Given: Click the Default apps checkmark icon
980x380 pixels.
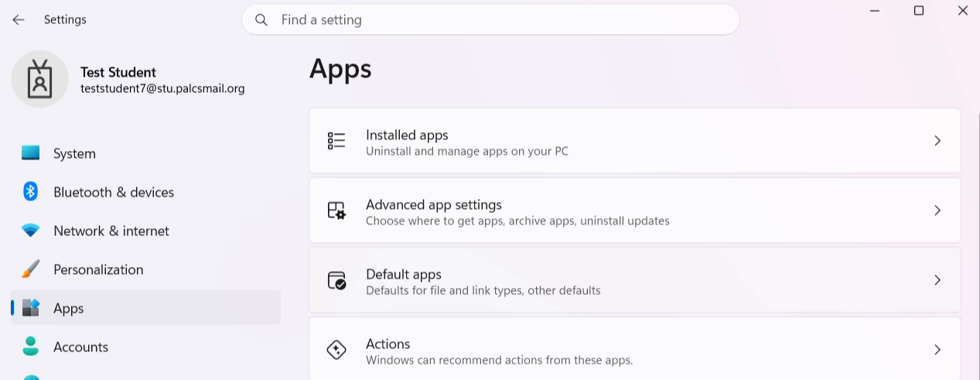Looking at the screenshot, I should click(x=336, y=280).
